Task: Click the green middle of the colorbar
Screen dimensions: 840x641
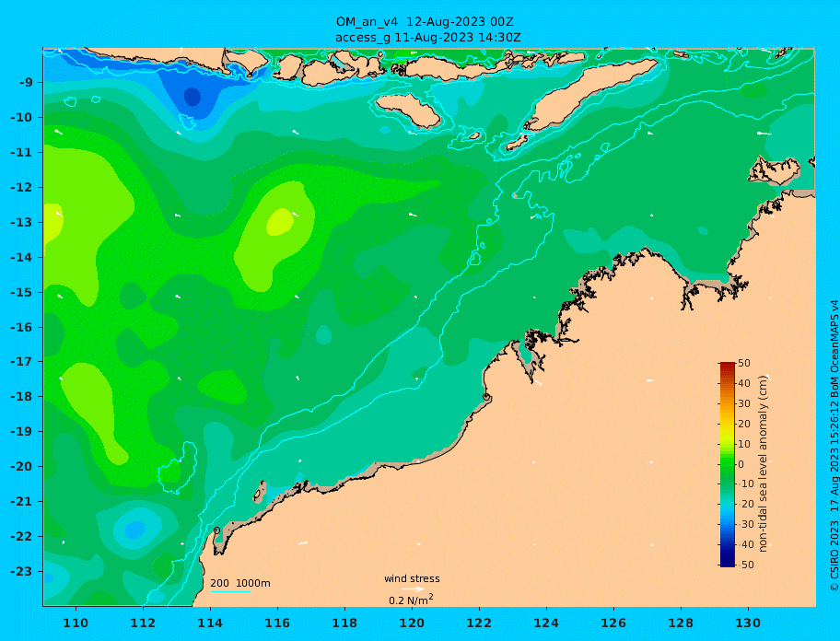Action: [x=728, y=464]
